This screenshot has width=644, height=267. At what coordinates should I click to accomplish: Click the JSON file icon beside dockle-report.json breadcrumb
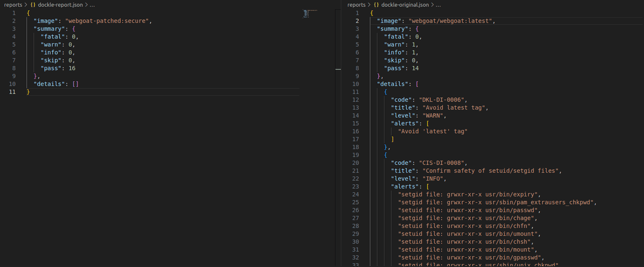coord(33,4)
